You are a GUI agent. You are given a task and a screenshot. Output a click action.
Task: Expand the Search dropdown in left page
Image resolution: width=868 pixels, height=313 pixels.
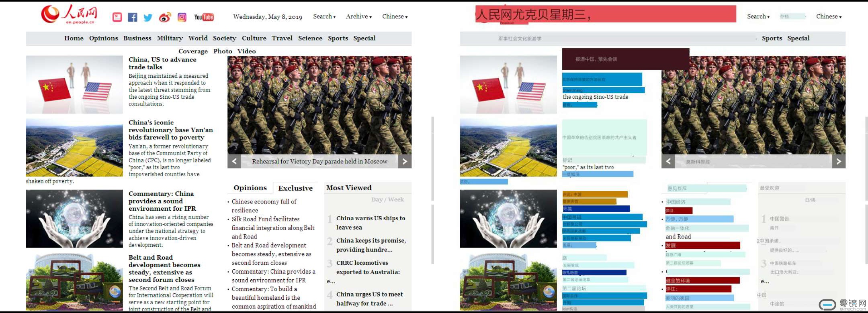pos(324,16)
